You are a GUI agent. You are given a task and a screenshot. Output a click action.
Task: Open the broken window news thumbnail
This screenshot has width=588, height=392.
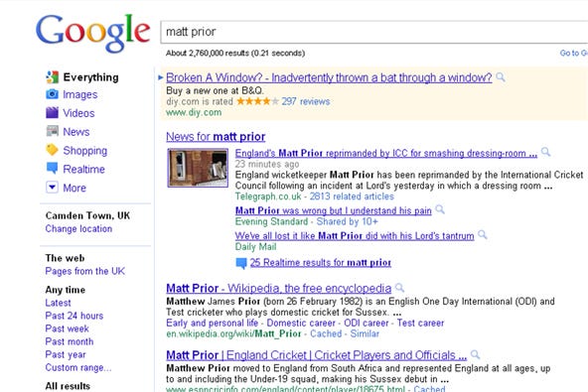[x=198, y=168]
